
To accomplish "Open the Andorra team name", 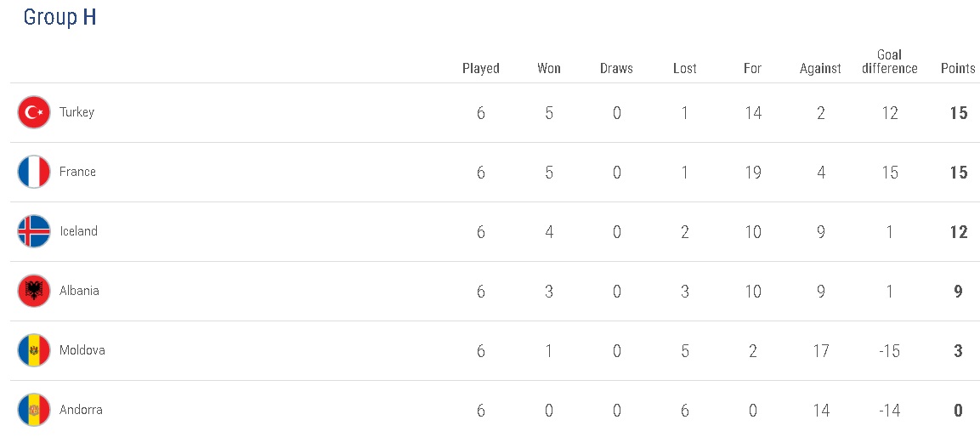I will 81,410.
